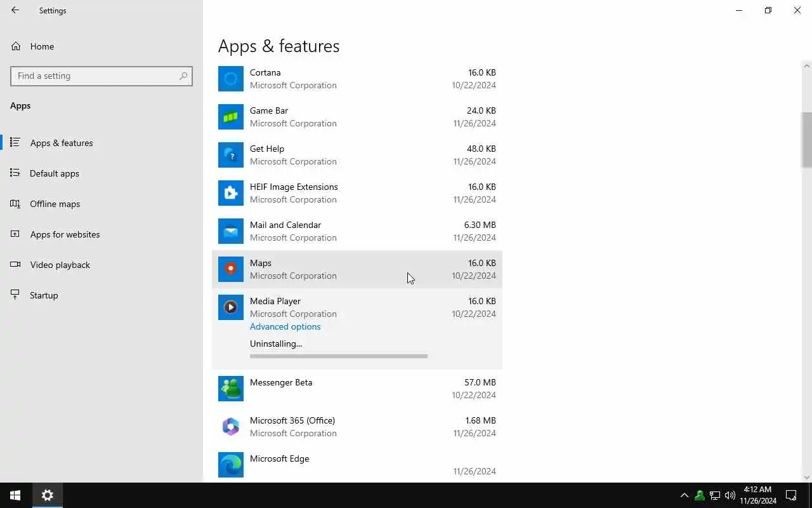Open the notification center icon

point(791,495)
